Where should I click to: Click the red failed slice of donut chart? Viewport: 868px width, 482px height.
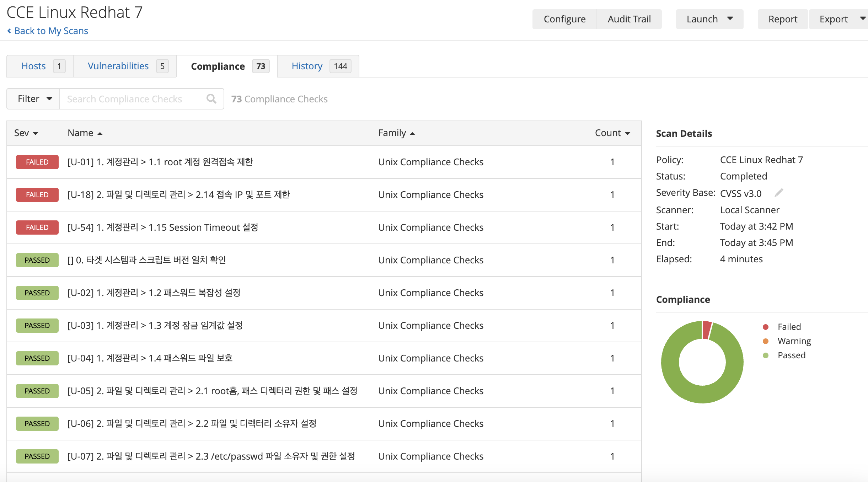(707, 330)
